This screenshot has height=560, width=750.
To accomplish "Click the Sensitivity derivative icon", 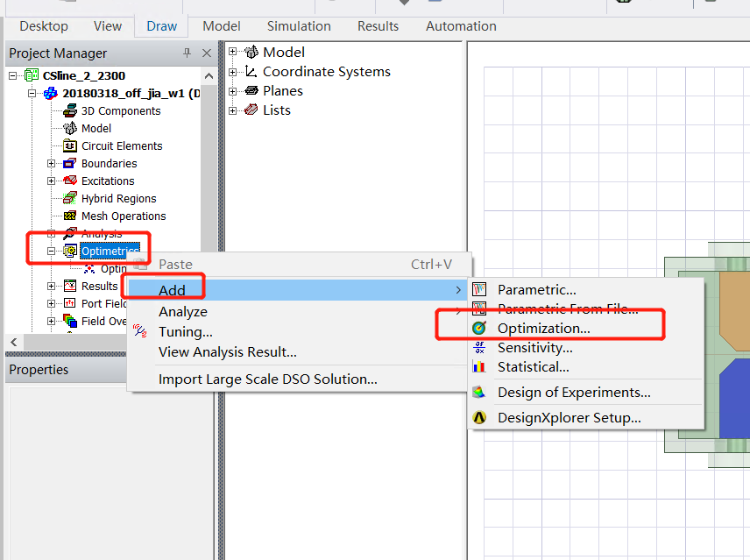I will [478, 348].
